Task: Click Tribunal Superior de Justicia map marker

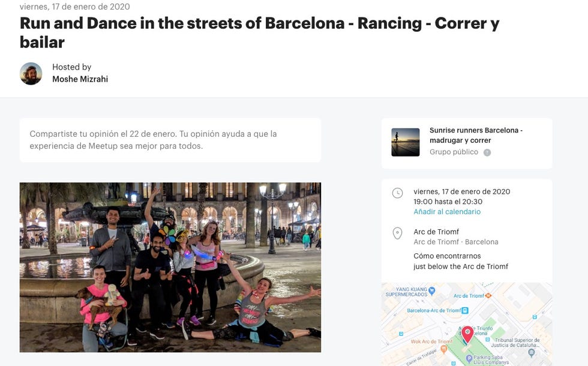Action: click(x=532, y=353)
